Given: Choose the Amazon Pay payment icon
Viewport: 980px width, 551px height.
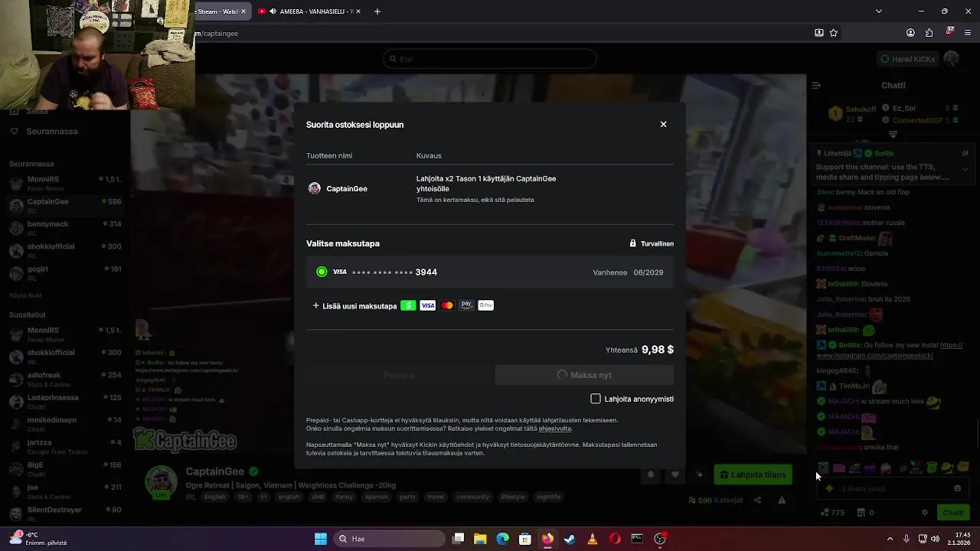Looking at the screenshot, I should click(466, 305).
